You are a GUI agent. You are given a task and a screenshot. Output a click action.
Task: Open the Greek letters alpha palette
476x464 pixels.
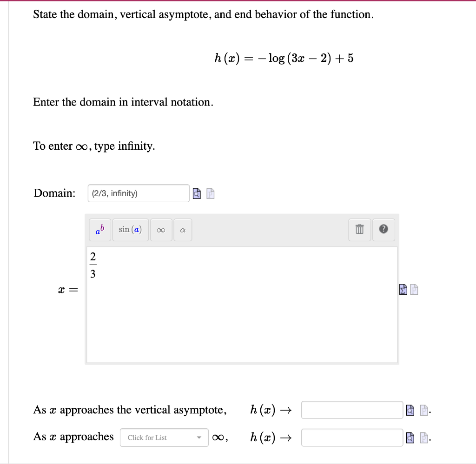coord(182,229)
